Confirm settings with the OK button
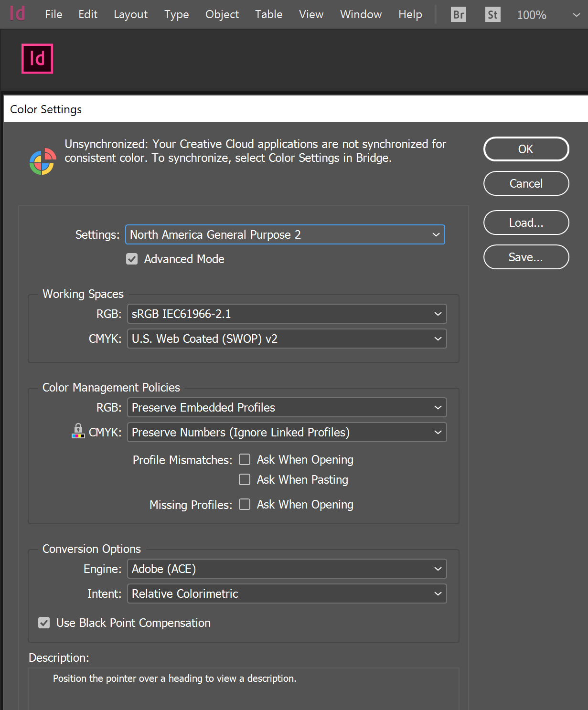Screen dimensions: 588x710 (x=526, y=149)
